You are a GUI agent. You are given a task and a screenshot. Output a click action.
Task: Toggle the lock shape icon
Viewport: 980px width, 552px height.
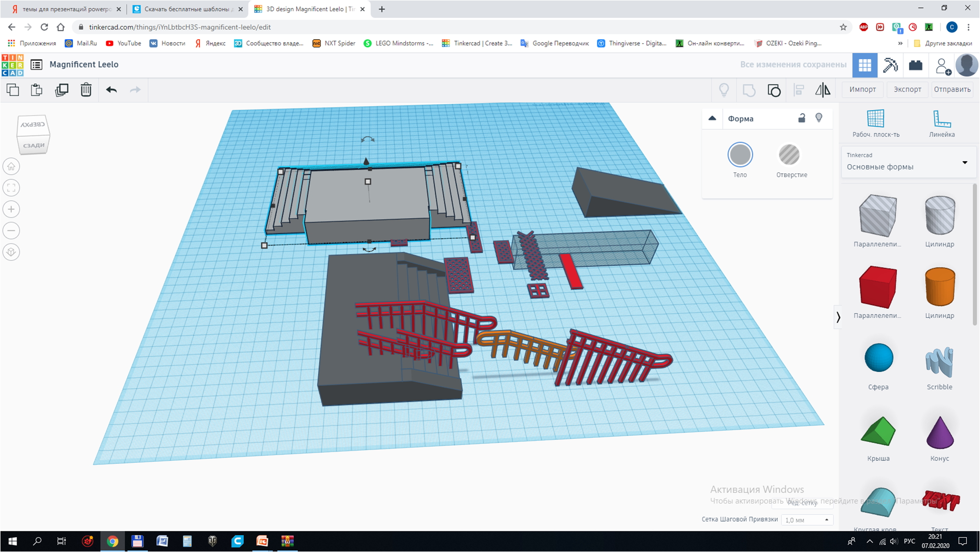pyautogui.click(x=802, y=118)
